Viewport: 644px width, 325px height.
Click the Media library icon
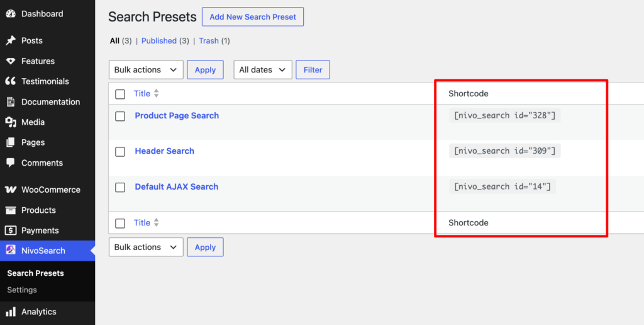[x=11, y=122]
